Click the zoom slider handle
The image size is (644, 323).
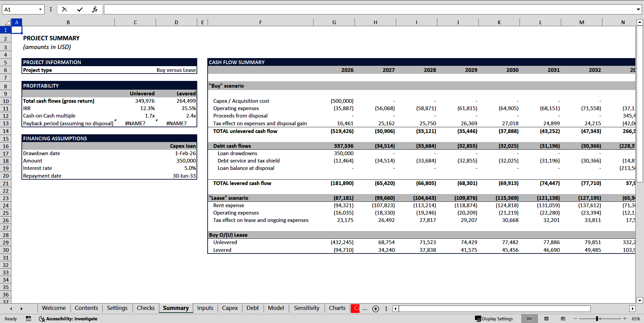597,319
